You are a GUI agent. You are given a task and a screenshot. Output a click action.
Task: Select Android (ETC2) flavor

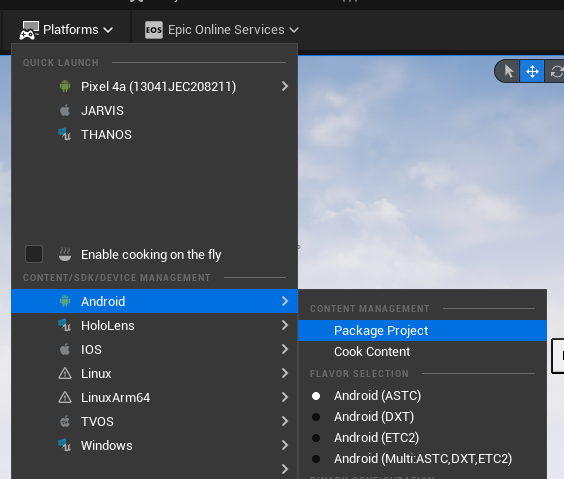[x=422, y=438]
